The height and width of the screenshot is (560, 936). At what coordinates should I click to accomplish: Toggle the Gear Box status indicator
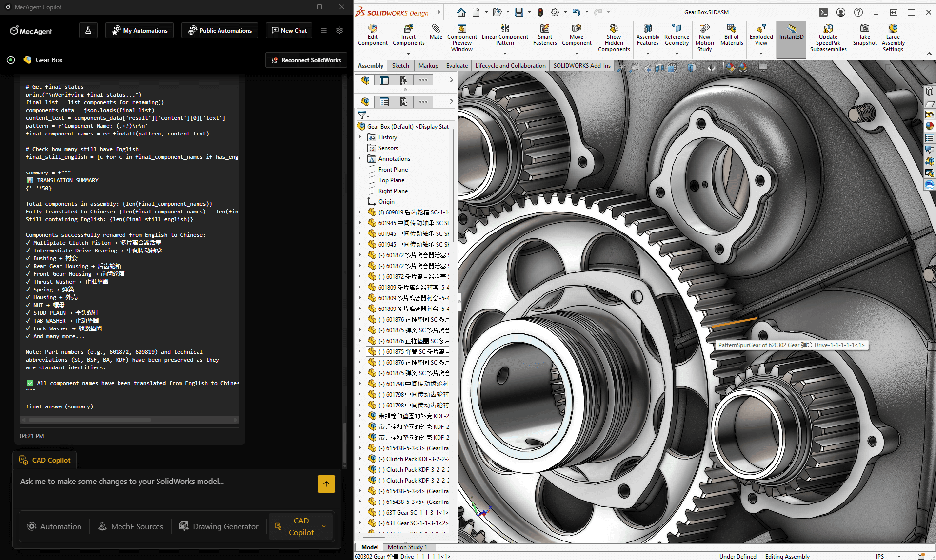point(11,60)
